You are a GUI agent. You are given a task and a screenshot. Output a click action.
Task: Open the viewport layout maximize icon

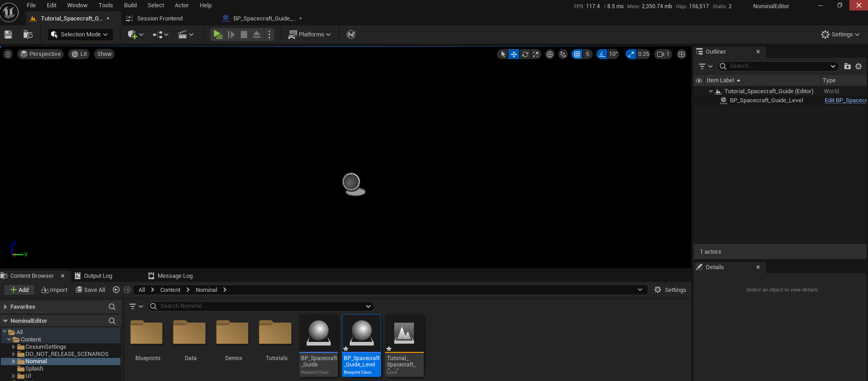(681, 54)
